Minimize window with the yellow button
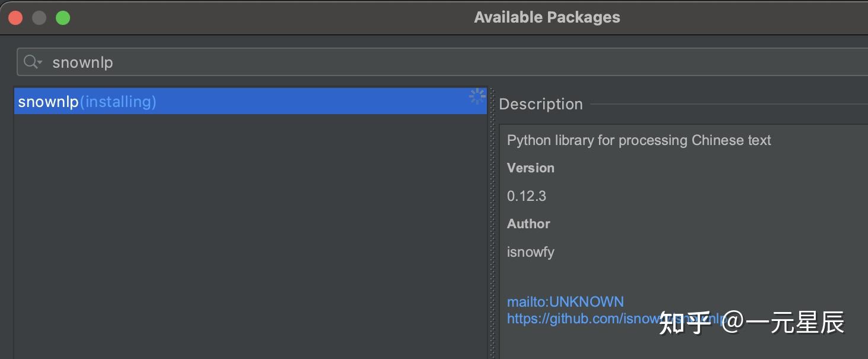Screen dimensions: 868x359 pyautogui.click(x=39, y=18)
